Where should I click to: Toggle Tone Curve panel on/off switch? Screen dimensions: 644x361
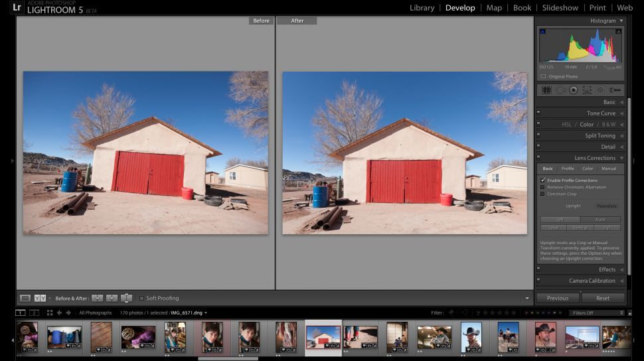tap(538, 112)
